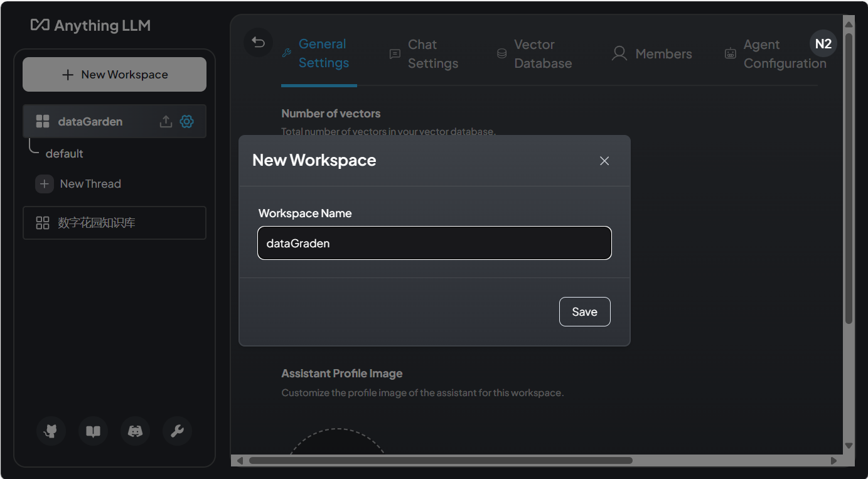Image resolution: width=868 pixels, height=479 pixels.
Task: Click the N2 user avatar
Action: (823, 44)
